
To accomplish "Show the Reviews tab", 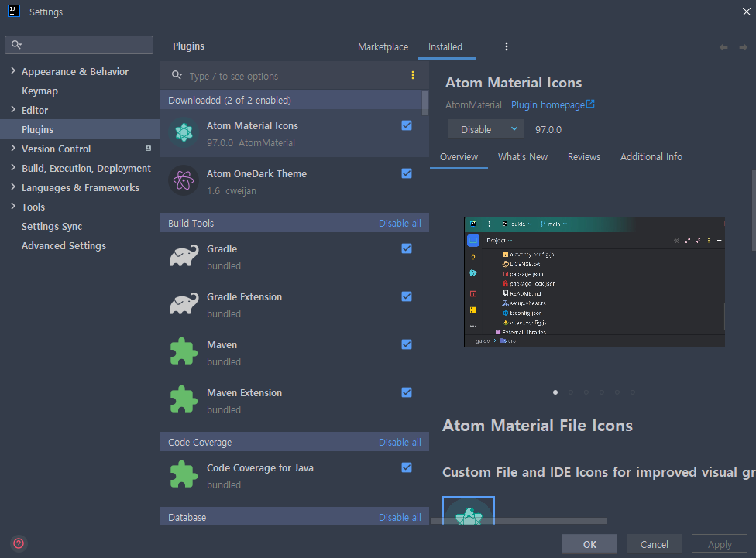I will tap(584, 156).
